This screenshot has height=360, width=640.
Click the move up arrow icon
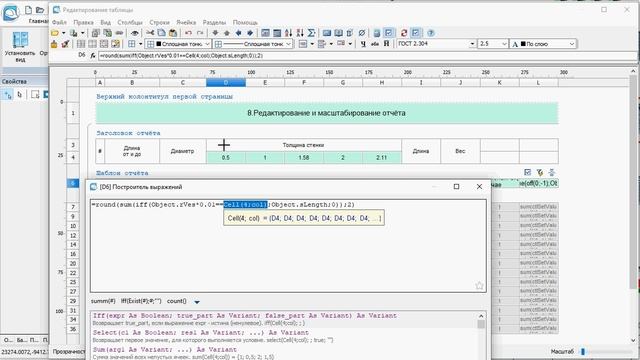pos(227,33)
